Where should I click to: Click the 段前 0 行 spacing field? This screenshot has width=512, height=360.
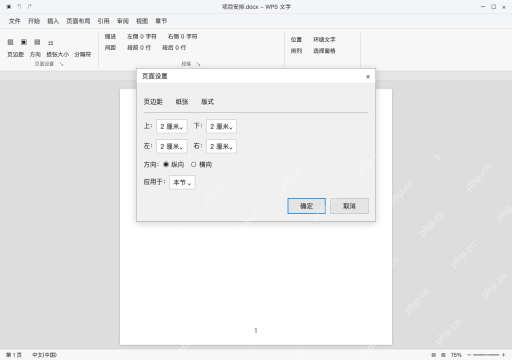(139, 48)
